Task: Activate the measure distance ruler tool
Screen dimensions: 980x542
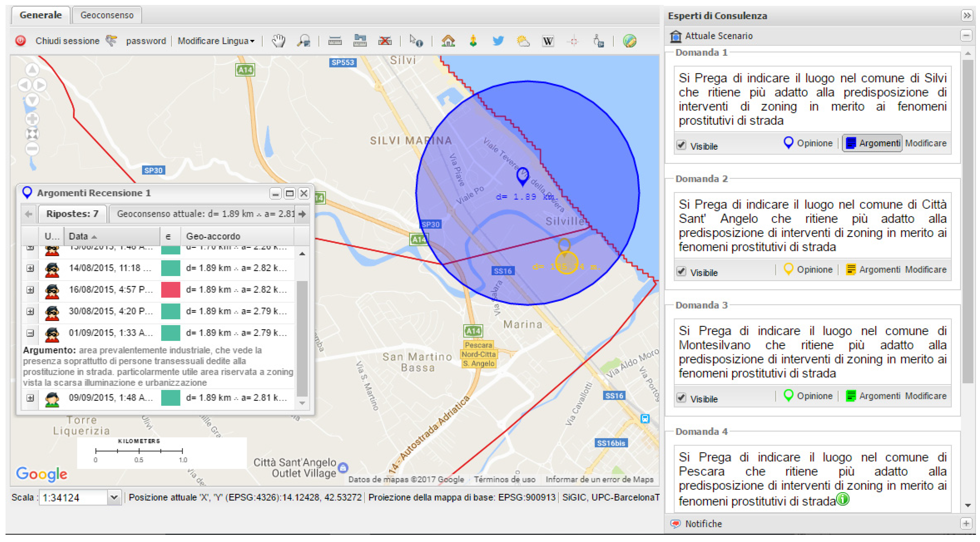Action: [334, 41]
